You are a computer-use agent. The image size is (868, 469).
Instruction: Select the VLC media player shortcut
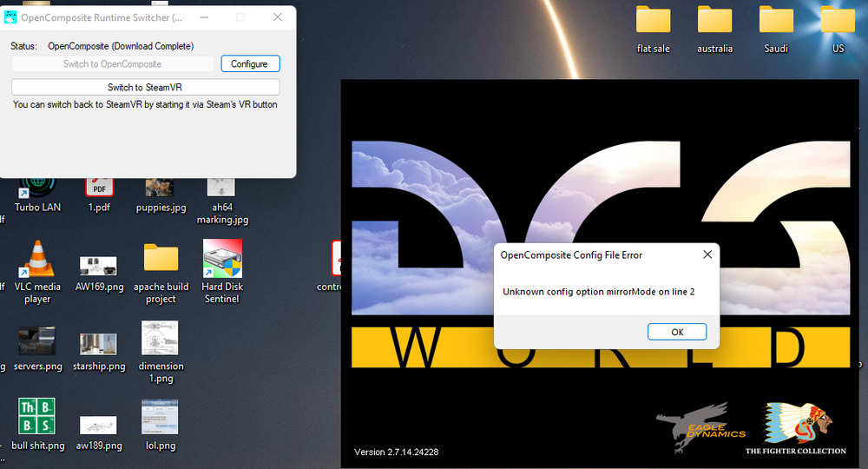[x=37, y=271]
